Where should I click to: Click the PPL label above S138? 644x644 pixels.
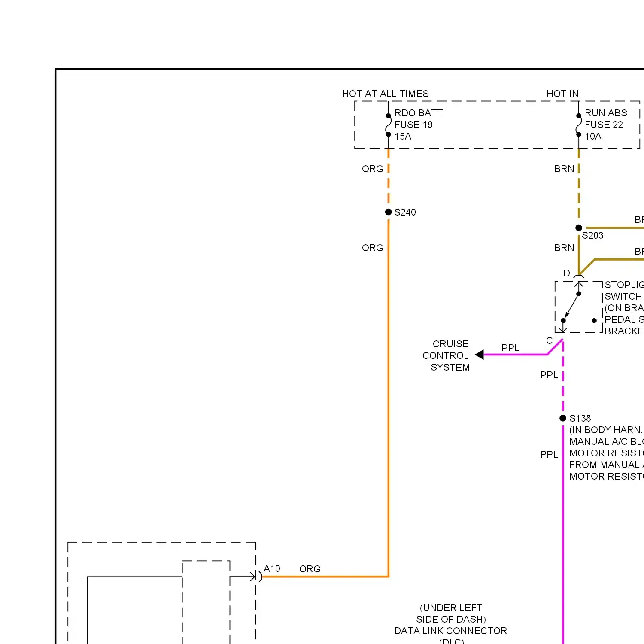point(549,375)
